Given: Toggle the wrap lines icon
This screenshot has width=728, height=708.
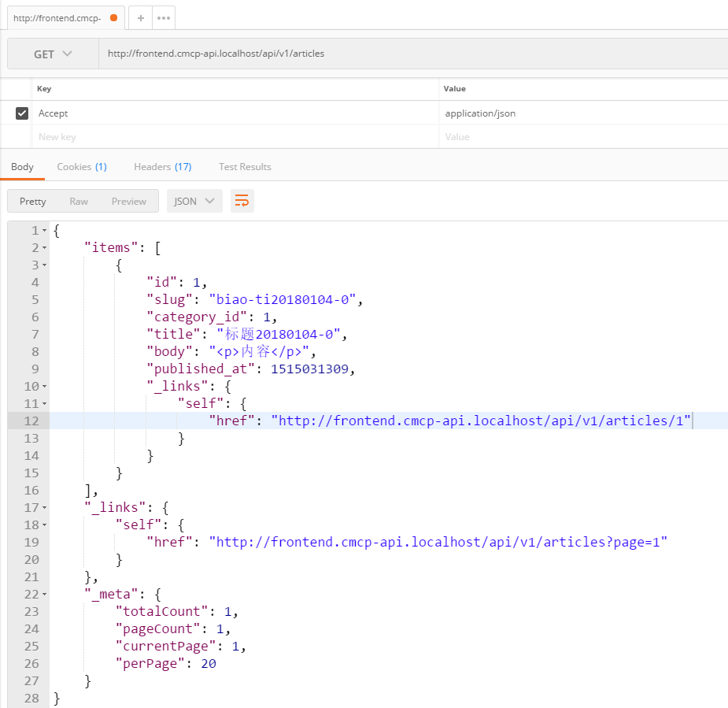Looking at the screenshot, I should pyautogui.click(x=242, y=201).
